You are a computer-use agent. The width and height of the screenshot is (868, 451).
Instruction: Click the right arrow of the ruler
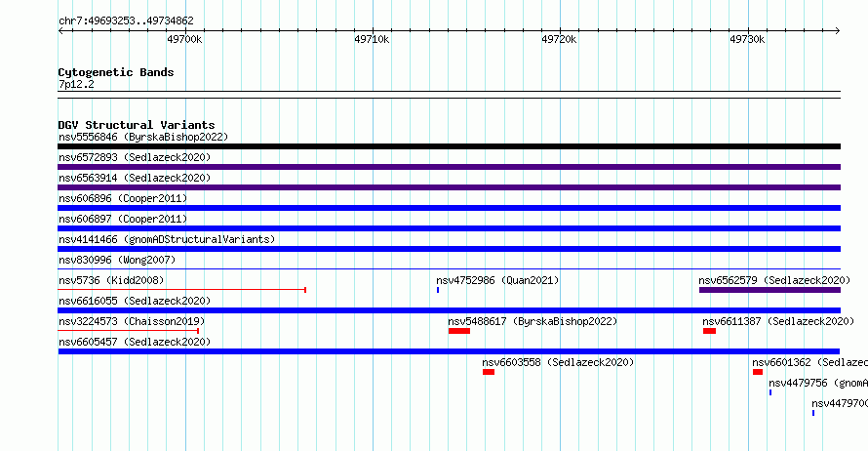click(x=838, y=31)
